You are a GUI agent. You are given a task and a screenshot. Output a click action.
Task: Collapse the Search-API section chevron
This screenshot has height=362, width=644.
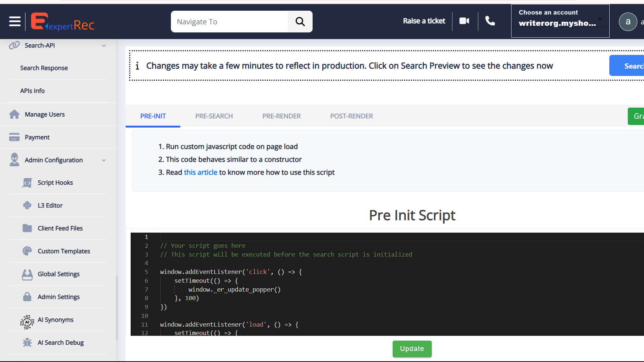[x=104, y=46]
